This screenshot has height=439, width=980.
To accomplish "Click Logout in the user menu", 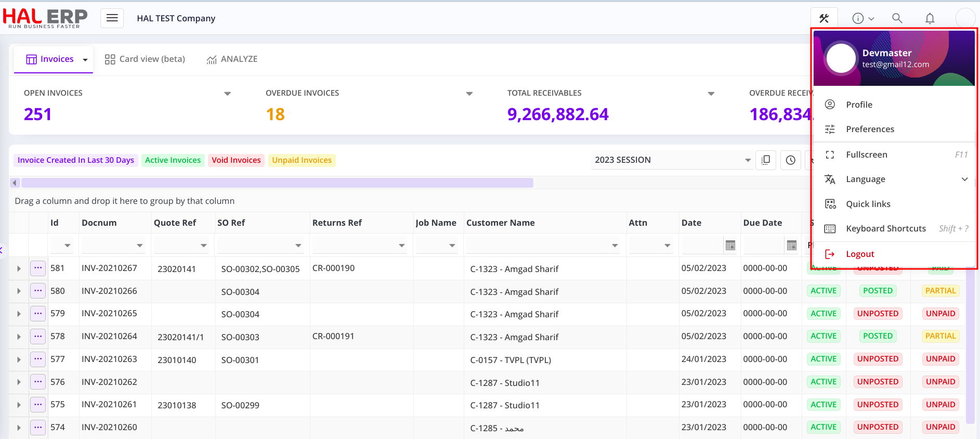I will (x=860, y=254).
